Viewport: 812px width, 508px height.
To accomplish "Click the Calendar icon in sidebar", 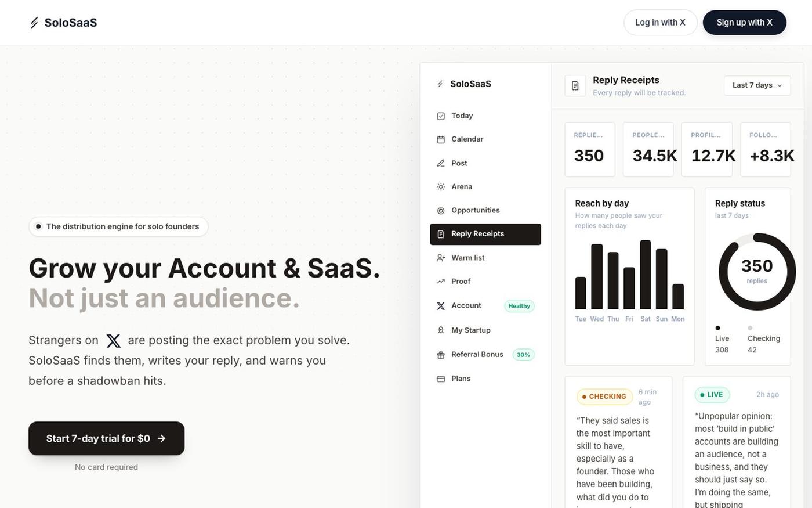I will click(441, 139).
